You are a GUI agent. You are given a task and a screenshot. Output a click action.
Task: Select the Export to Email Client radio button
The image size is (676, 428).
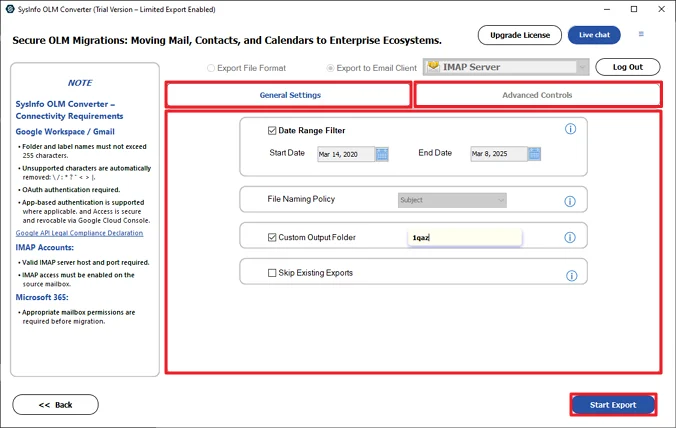coord(330,68)
